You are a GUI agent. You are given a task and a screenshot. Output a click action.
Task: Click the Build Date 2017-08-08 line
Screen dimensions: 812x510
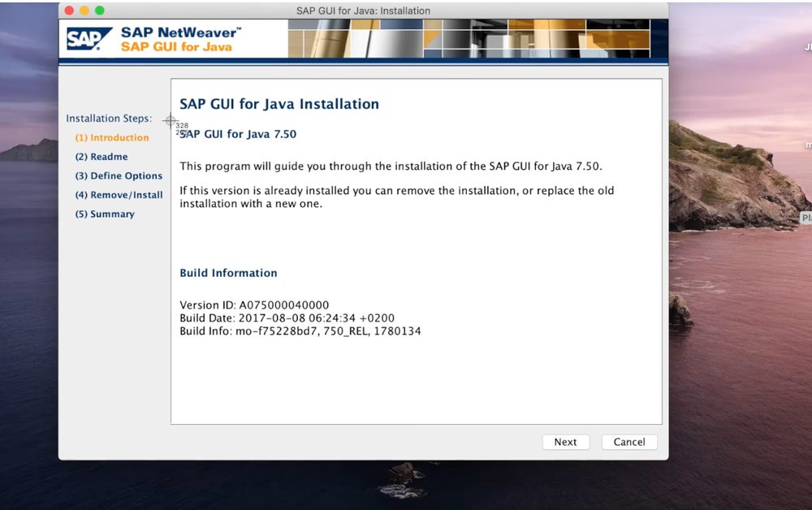coord(287,318)
